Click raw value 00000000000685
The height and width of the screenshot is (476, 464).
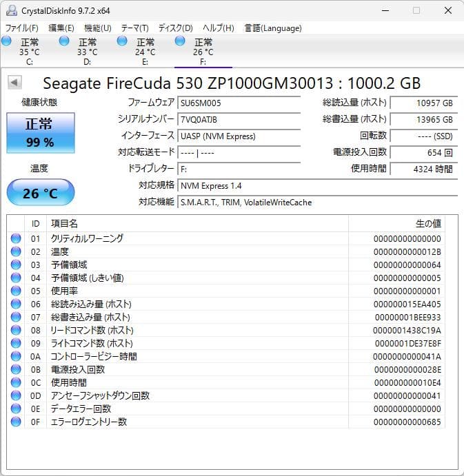(x=407, y=422)
